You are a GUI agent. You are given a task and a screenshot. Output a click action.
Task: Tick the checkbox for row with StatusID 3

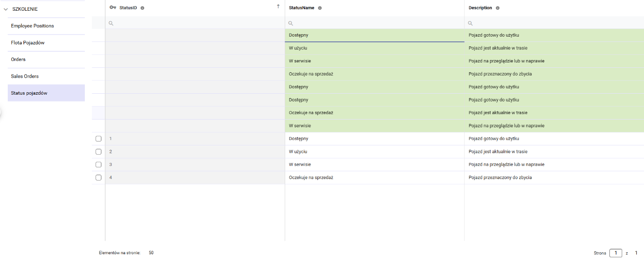[98, 164]
